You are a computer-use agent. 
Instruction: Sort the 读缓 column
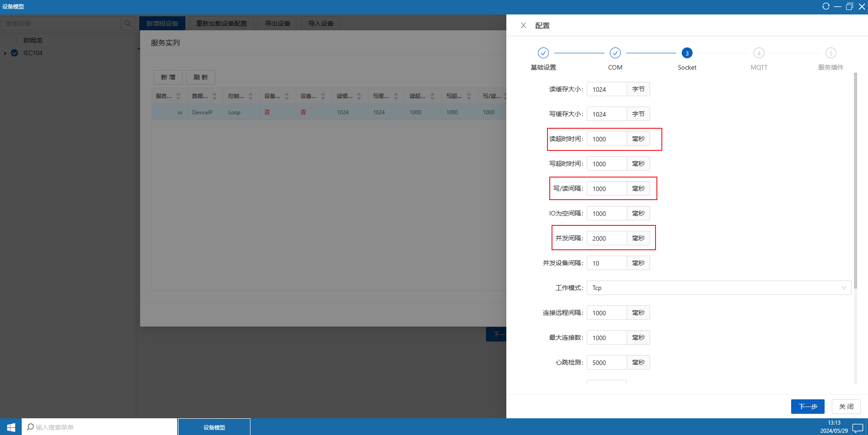(359, 96)
